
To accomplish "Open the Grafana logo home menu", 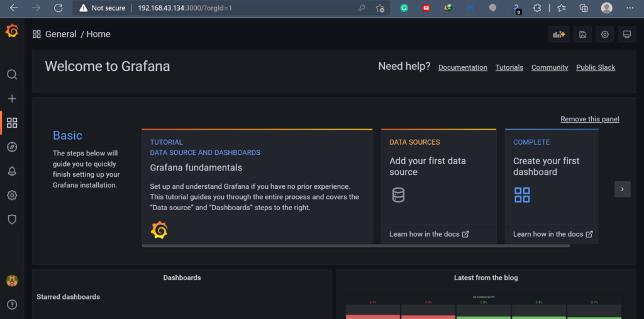I will 12,31.
